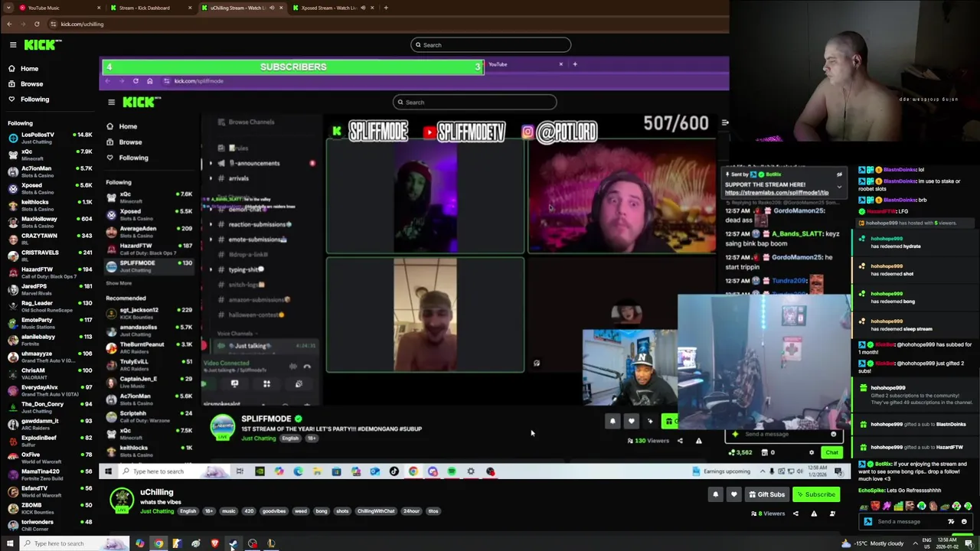The image size is (980, 551).
Task: Click the Gift Subs button
Action: tap(766, 494)
